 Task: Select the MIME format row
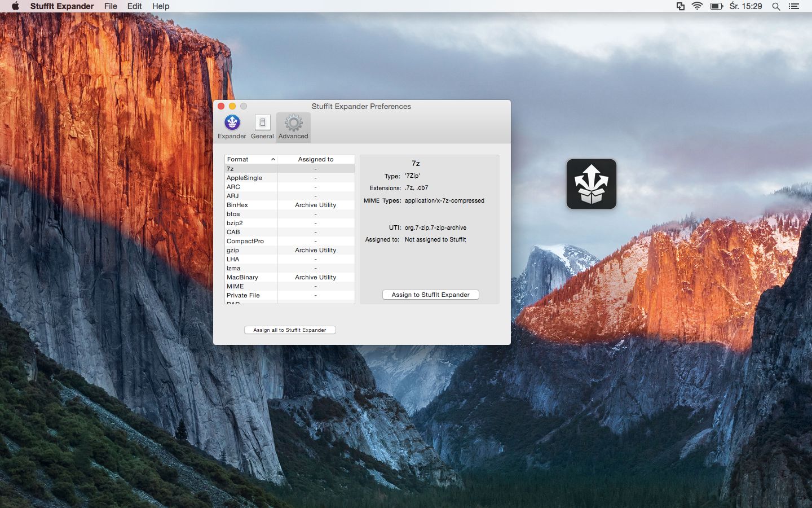click(290, 286)
